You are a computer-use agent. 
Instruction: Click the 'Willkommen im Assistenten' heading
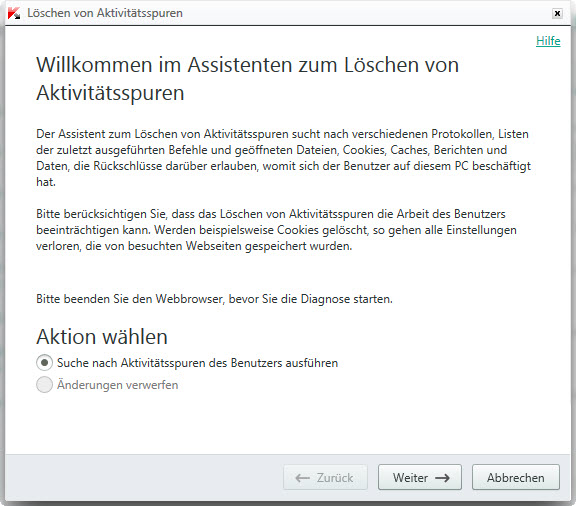(247, 79)
